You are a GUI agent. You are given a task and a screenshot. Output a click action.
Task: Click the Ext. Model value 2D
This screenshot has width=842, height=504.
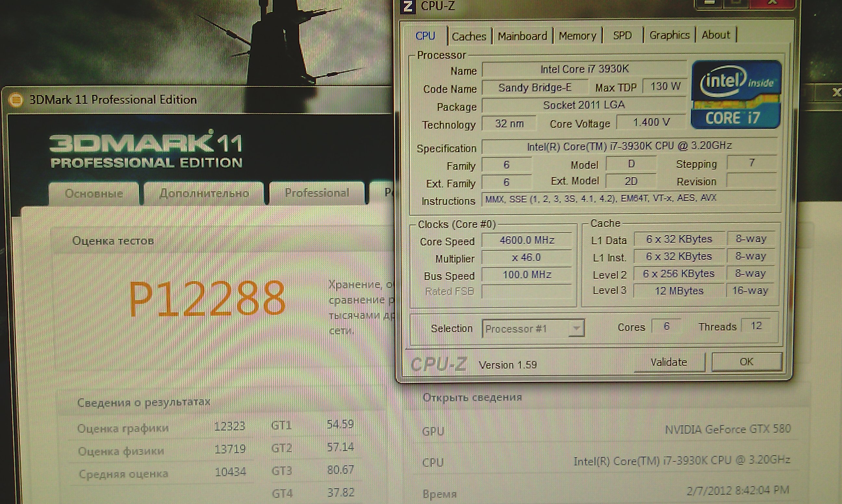631,181
